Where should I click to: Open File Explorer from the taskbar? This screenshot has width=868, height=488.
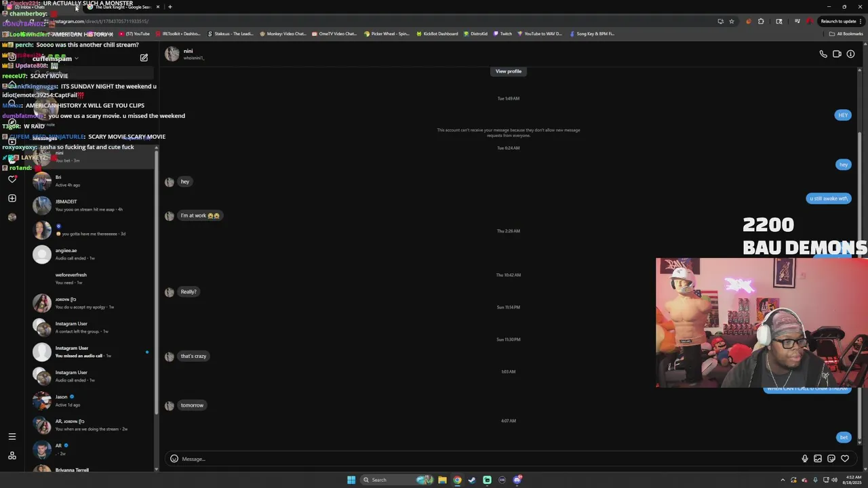pos(442,480)
